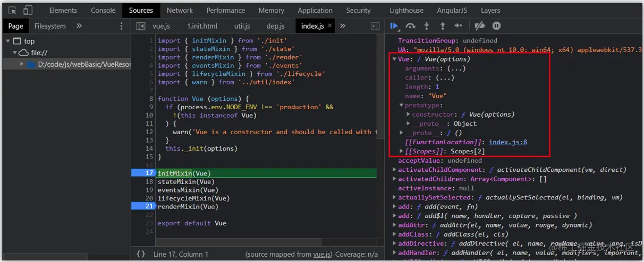The height and width of the screenshot is (262, 644).
Task: Step over next function call
Action: [x=410, y=25]
